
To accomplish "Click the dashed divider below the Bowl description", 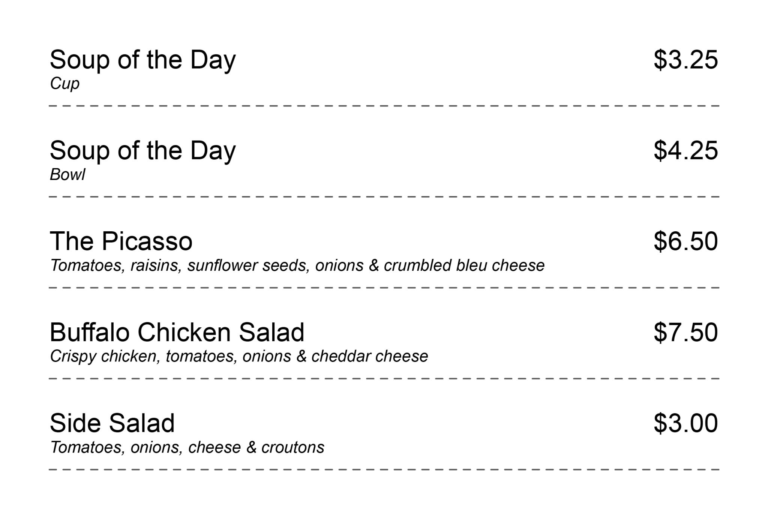I will (384, 197).
